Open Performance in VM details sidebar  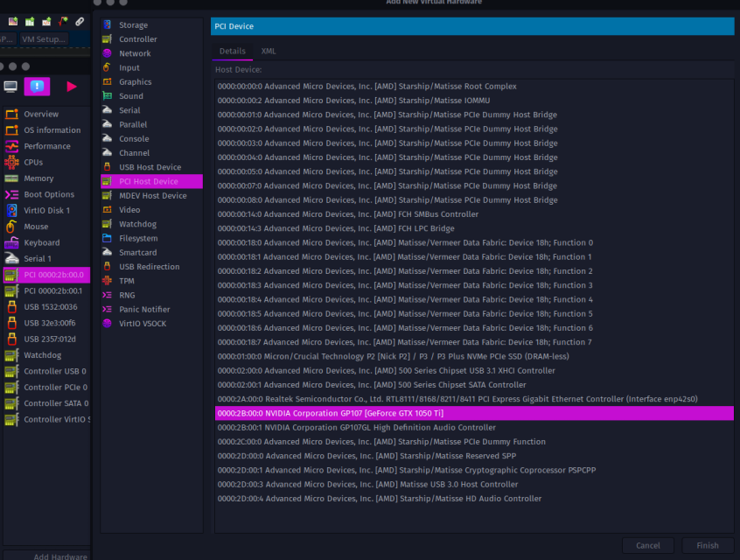46,146
